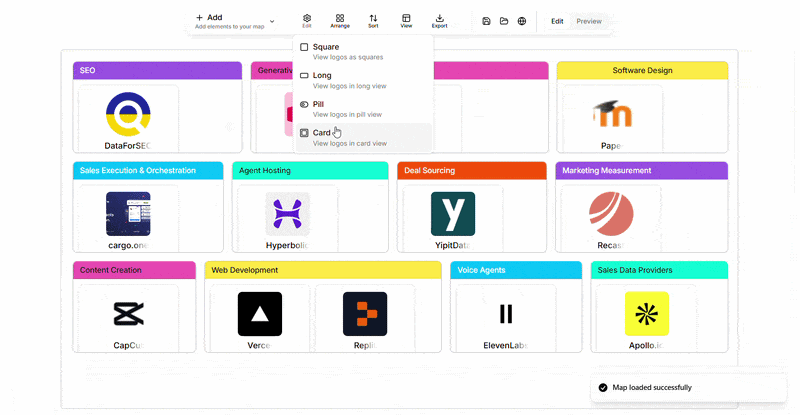This screenshot has width=800, height=415.
Task: Click the Apollo.io logo
Action: coord(647,314)
